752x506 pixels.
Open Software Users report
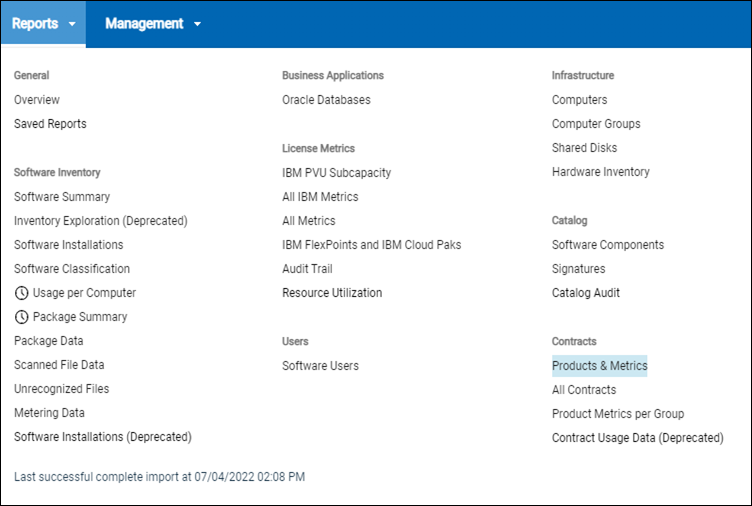click(x=320, y=366)
